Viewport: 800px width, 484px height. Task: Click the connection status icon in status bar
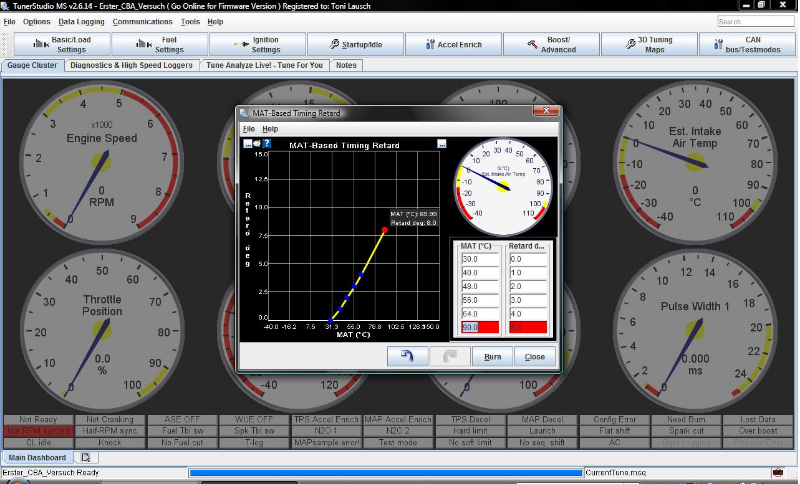778,472
